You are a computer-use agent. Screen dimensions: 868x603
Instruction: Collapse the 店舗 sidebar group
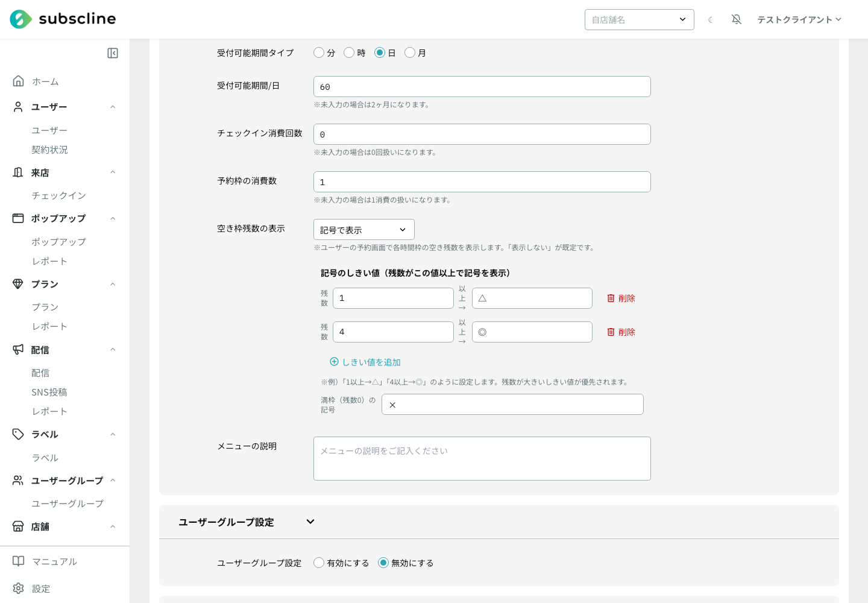click(113, 526)
